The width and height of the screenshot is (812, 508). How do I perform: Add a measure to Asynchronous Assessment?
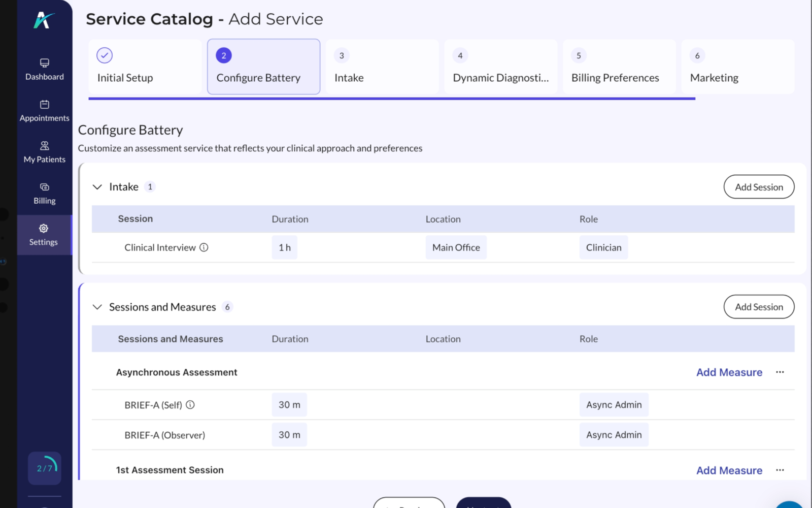coord(729,372)
